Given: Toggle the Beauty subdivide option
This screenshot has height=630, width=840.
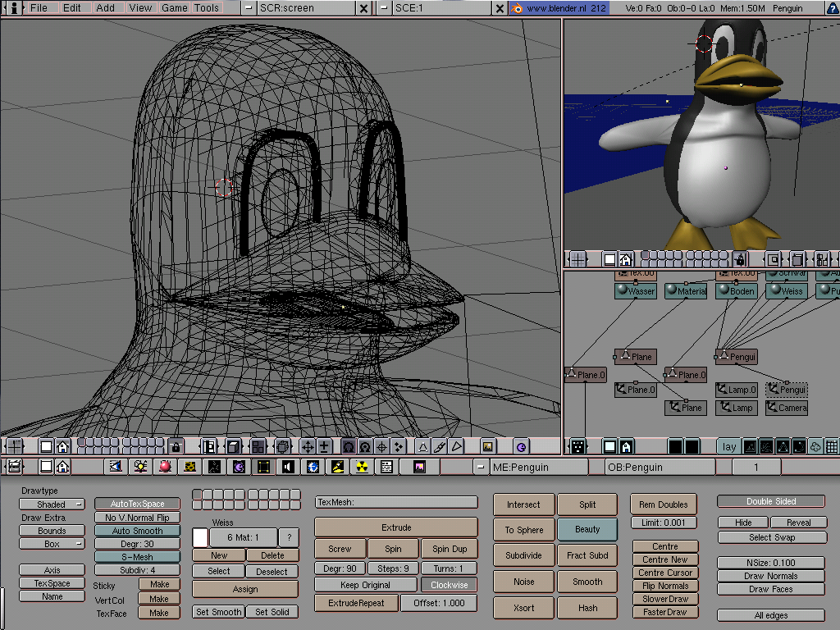Looking at the screenshot, I should click(587, 529).
